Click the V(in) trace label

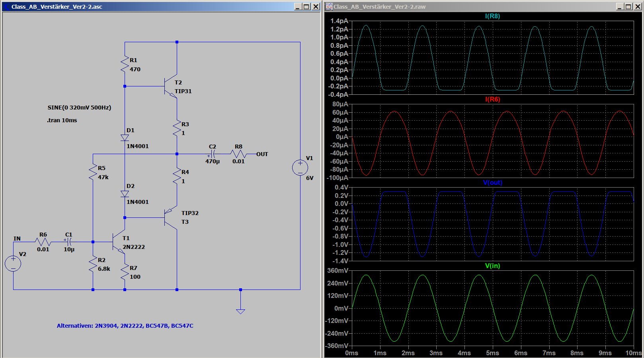(492, 266)
